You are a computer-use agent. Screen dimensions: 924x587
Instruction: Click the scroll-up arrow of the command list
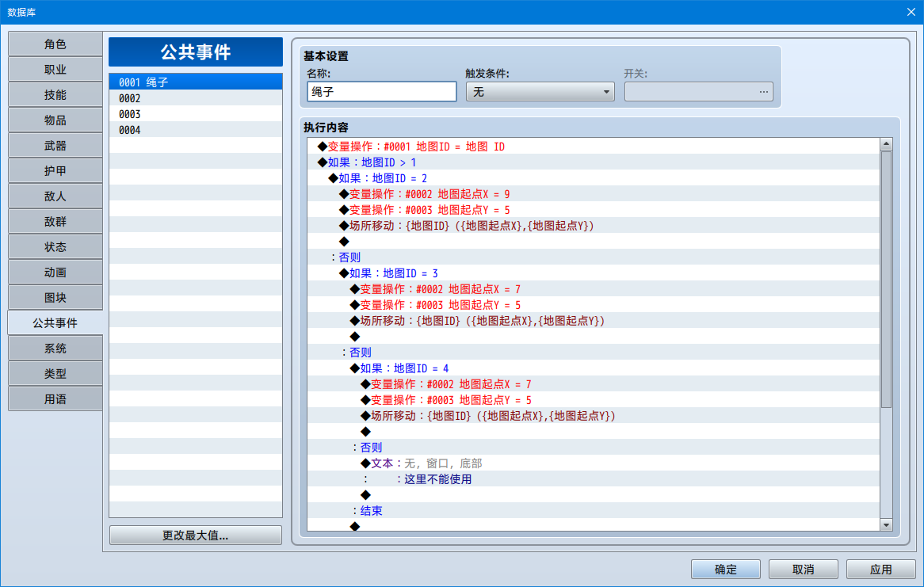[x=886, y=144]
